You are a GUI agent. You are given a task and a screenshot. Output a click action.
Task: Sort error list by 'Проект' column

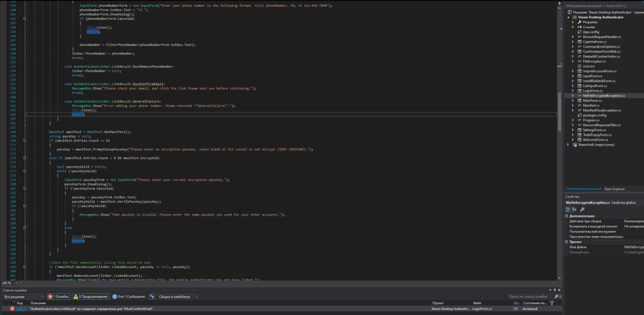point(438,303)
